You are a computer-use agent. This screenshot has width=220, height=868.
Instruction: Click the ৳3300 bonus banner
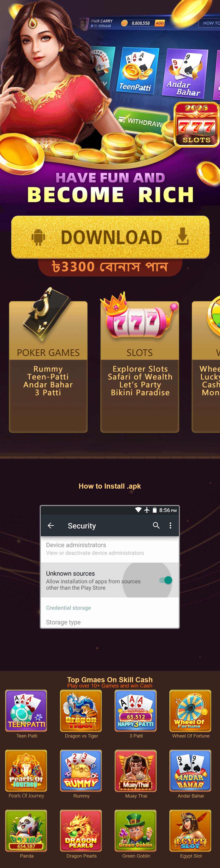110,267
